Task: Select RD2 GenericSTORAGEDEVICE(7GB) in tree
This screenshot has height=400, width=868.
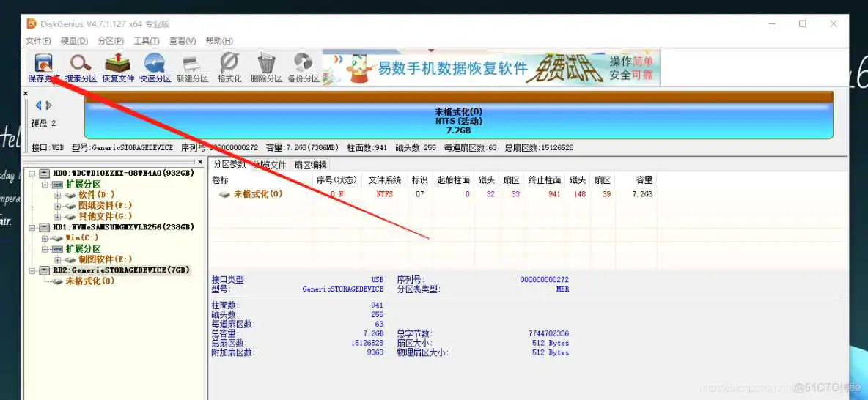Action: tap(121, 270)
